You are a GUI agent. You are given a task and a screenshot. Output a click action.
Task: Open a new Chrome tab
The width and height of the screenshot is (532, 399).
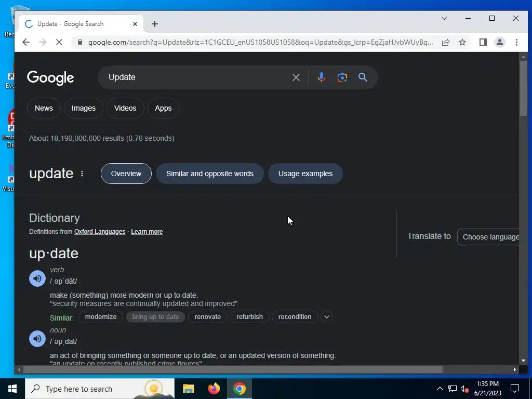[x=155, y=24]
